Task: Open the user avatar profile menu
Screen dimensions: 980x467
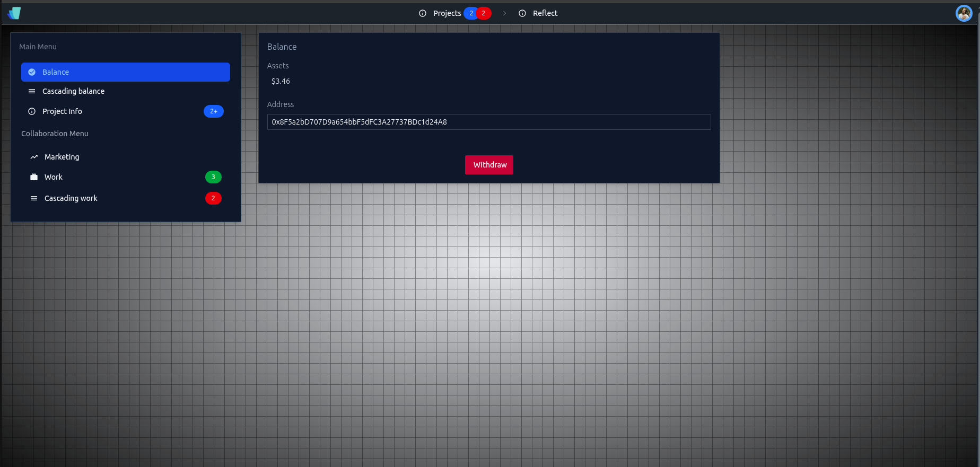Action: tap(964, 13)
